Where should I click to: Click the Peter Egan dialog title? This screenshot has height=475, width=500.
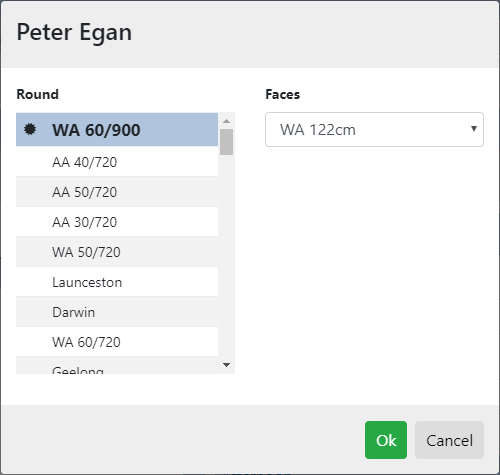pyautogui.click(x=74, y=33)
